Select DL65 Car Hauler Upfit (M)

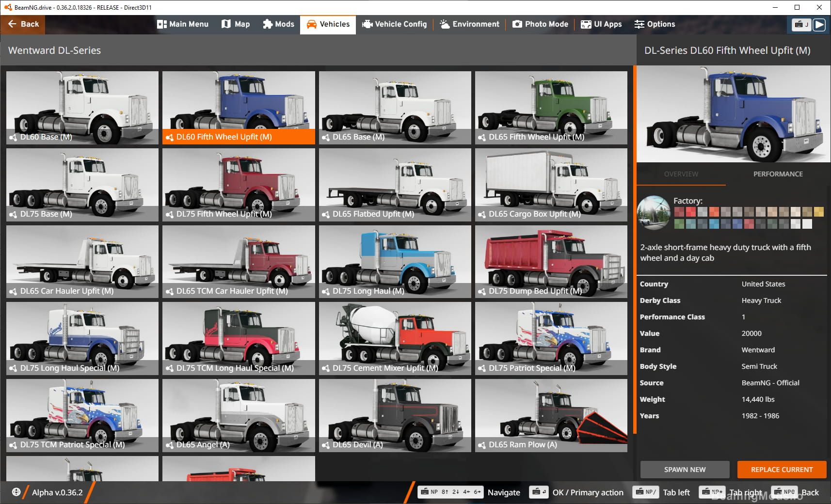point(82,262)
